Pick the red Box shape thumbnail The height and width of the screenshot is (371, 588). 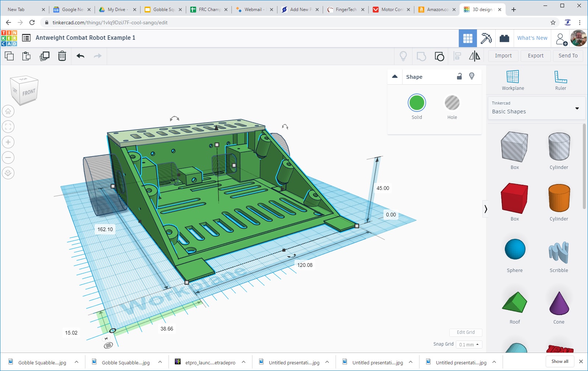point(514,198)
